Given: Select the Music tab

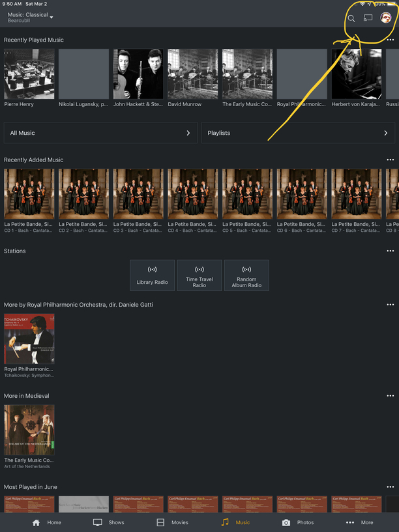Looking at the screenshot, I should coord(235,522).
